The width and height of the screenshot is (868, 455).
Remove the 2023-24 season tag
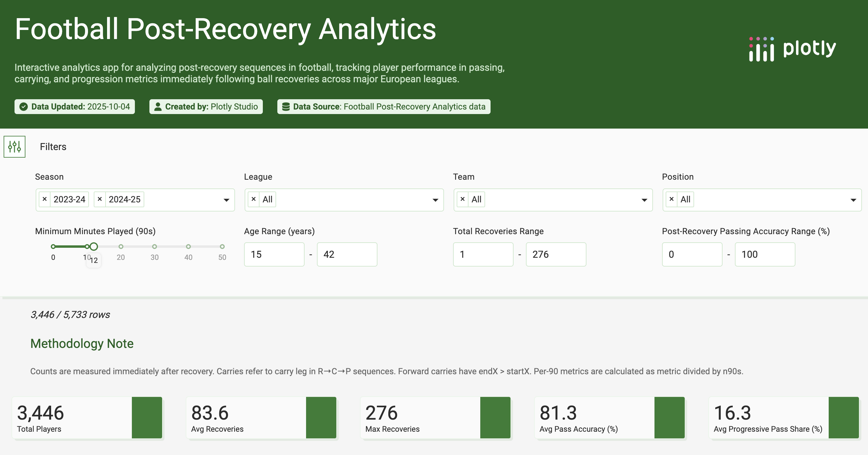[x=44, y=199]
